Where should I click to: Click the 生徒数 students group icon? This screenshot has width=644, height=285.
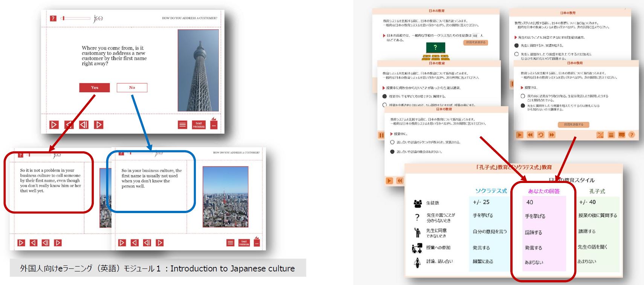(x=418, y=204)
